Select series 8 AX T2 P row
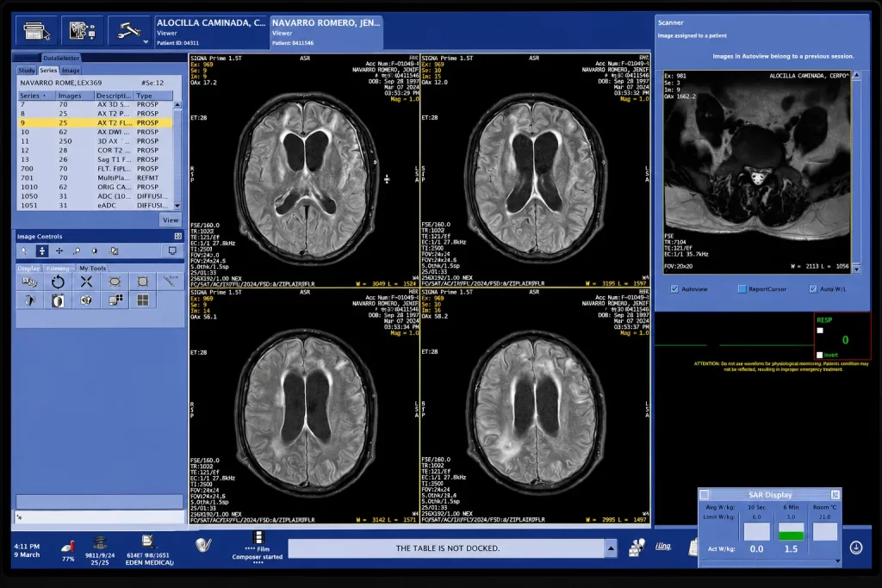 96,114
